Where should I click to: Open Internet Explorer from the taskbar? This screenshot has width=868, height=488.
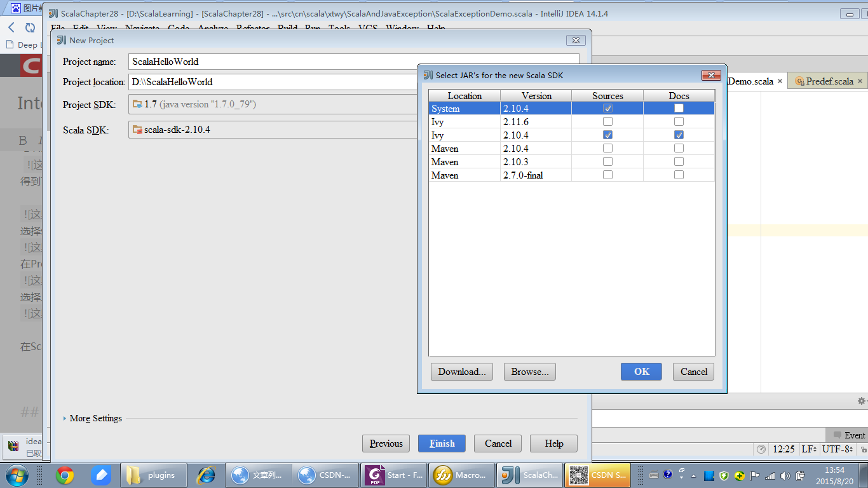click(206, 475)
